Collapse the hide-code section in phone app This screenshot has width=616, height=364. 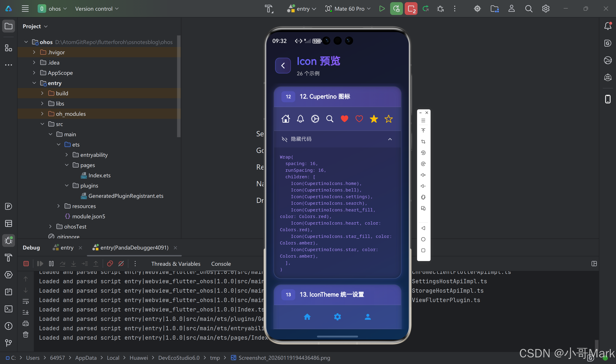[390, 139]
